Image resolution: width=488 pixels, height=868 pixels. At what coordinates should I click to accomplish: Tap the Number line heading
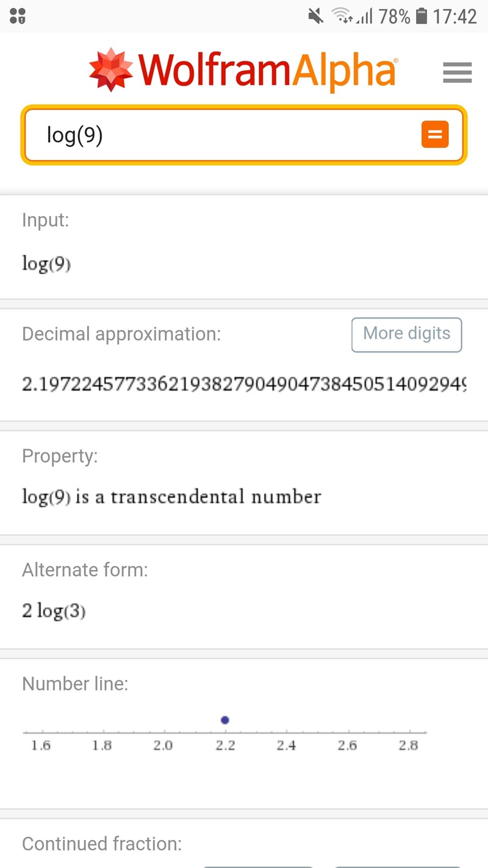click(75, 684)
